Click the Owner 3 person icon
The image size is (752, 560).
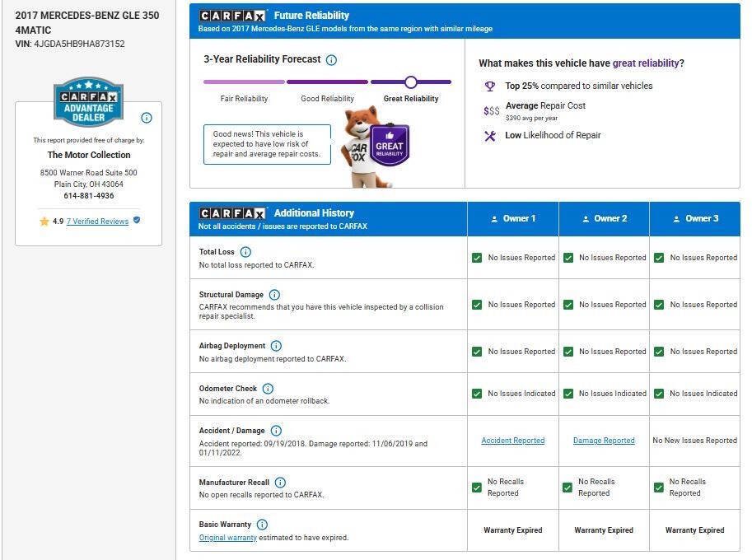tap(676, 219)
